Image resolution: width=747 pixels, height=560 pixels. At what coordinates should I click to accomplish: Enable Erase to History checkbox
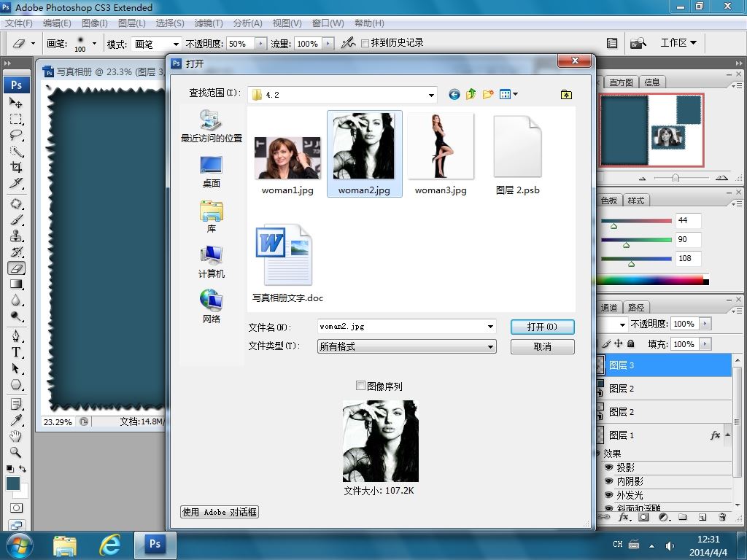point(365,43)
